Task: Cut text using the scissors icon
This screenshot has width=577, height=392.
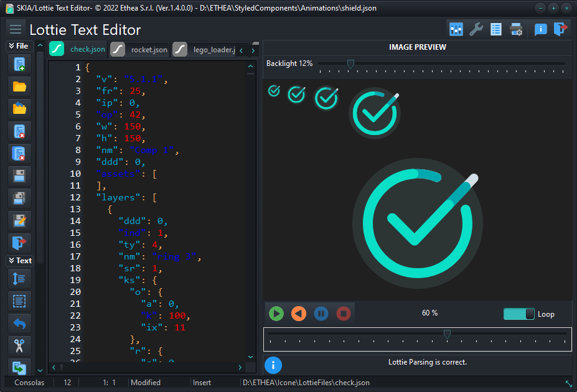Action: [19, 346]
